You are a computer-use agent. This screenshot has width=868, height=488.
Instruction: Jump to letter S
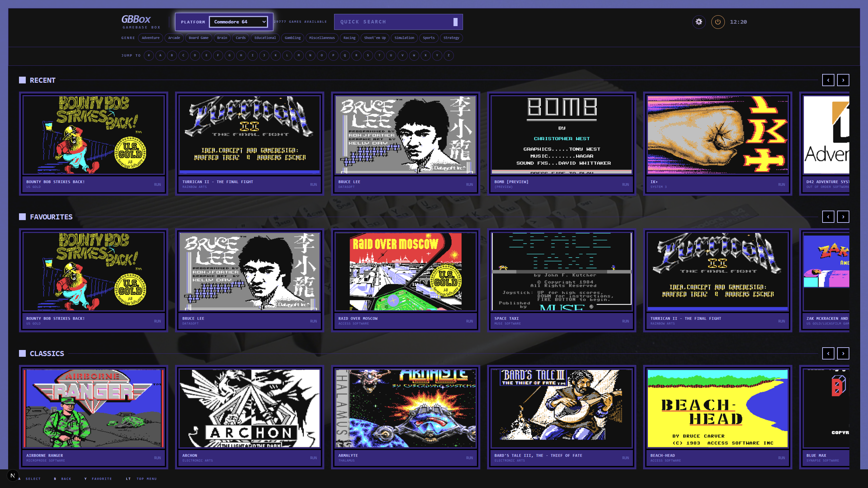[368, 55]
